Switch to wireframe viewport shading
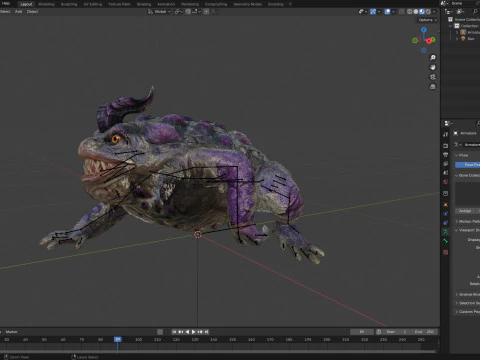The image size is (480, 360). click(x=410, y=12)
